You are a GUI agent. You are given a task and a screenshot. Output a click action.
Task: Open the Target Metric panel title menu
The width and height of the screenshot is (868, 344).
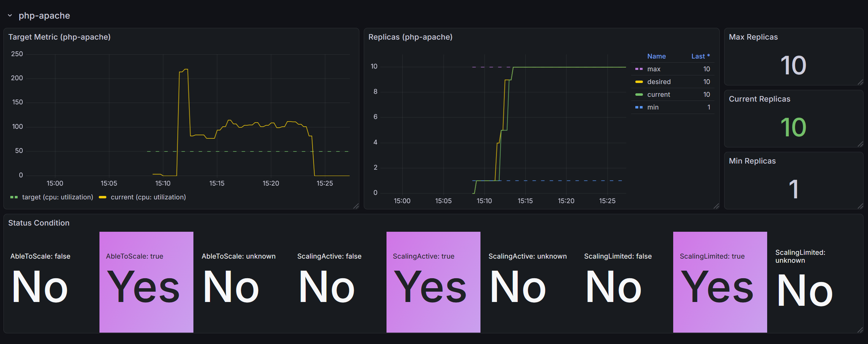coord(60,37)
